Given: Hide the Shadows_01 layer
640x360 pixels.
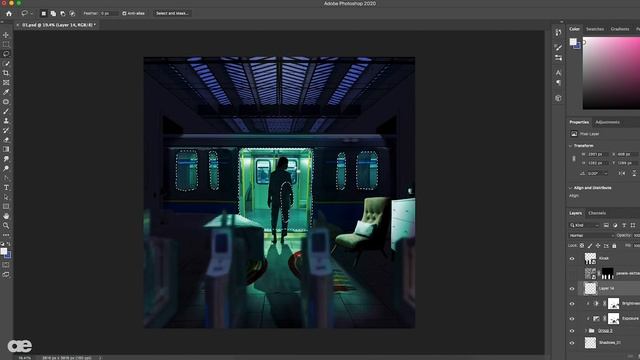Looking at the screenshot, I should pyautogui.click(x=572, y=343).
